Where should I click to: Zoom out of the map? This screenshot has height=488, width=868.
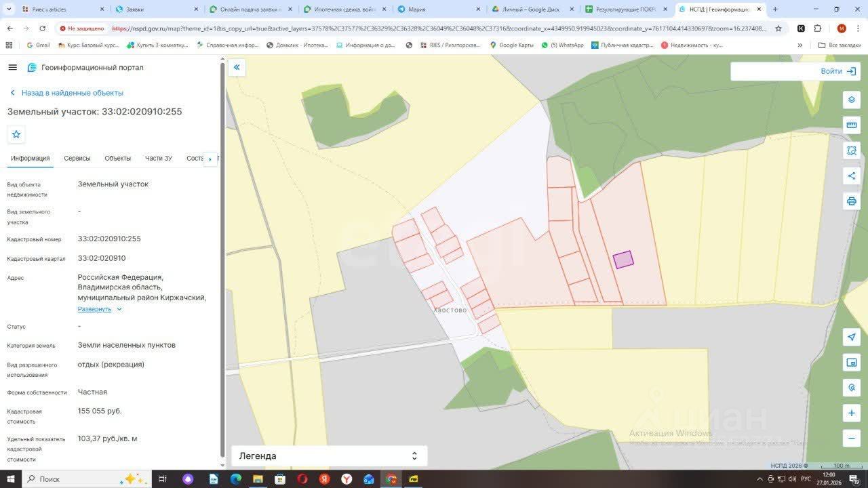(x=852, y=438)
